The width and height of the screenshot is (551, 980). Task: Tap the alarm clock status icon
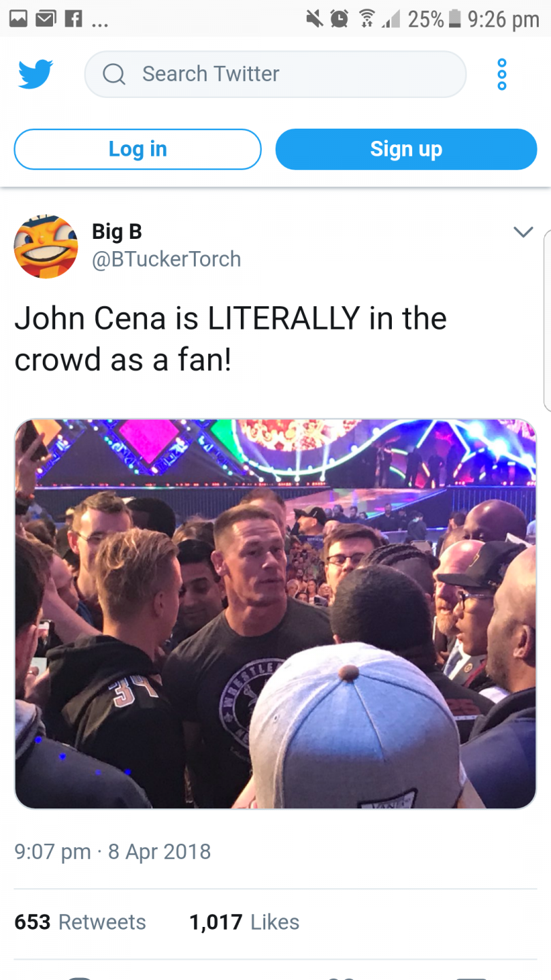tap(339, 19)
